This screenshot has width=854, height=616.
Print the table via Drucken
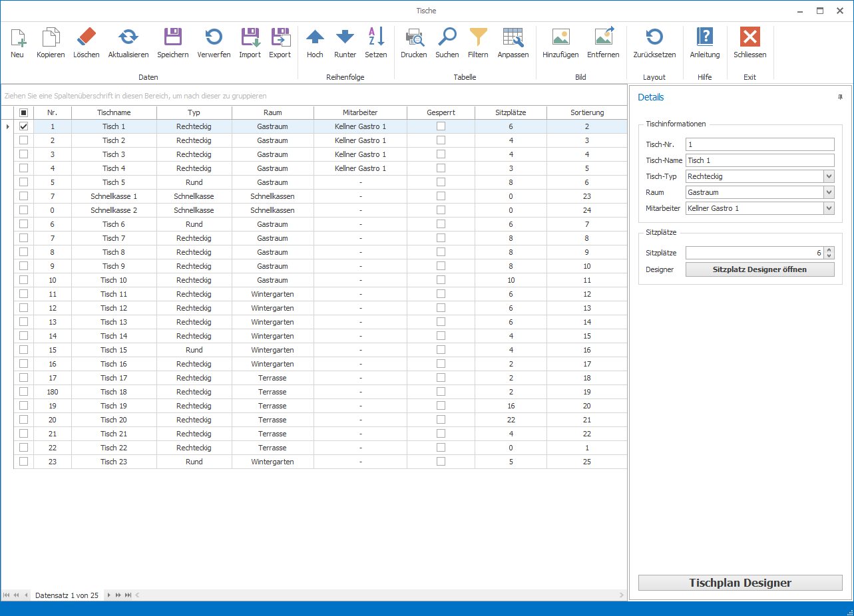[x=414, y=38]
